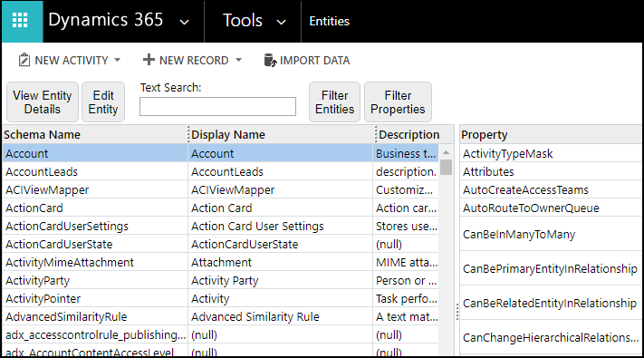Select the ACIViewMapper schema name cell
This screenshot has width=644, height=358.
[x=95, y=189]
